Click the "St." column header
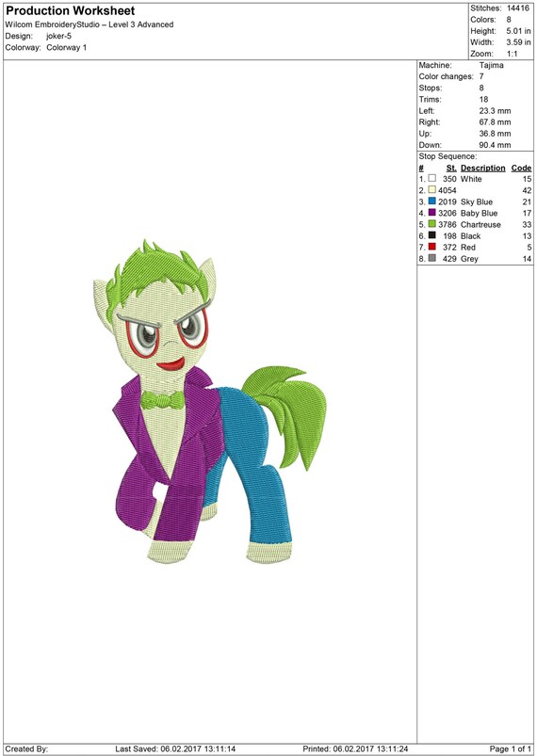The height and width of the screenshot is (756, 537). [x=451, y=168]
